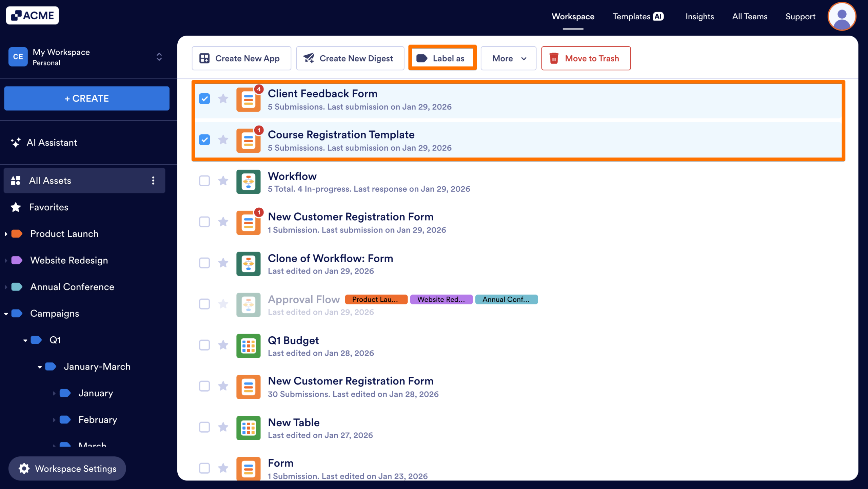The height and width of the screenshot is (489, 868).
Task: Open the Support menu item
Action: pos(800,17)
